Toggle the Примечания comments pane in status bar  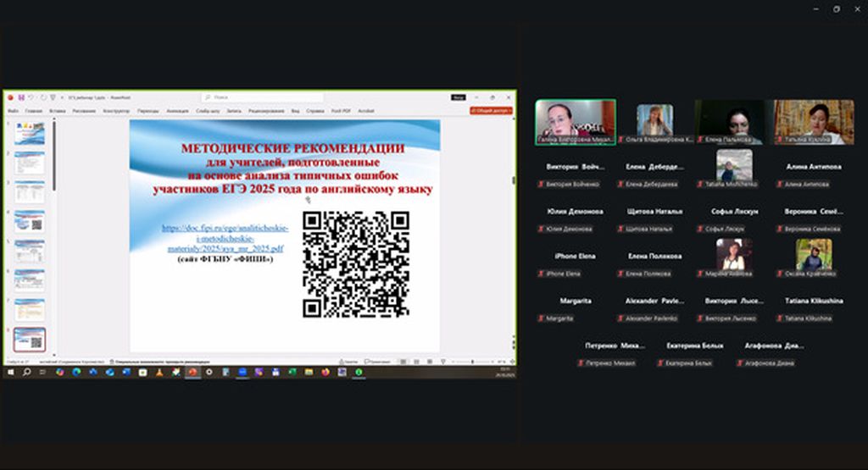pos(377,362)
